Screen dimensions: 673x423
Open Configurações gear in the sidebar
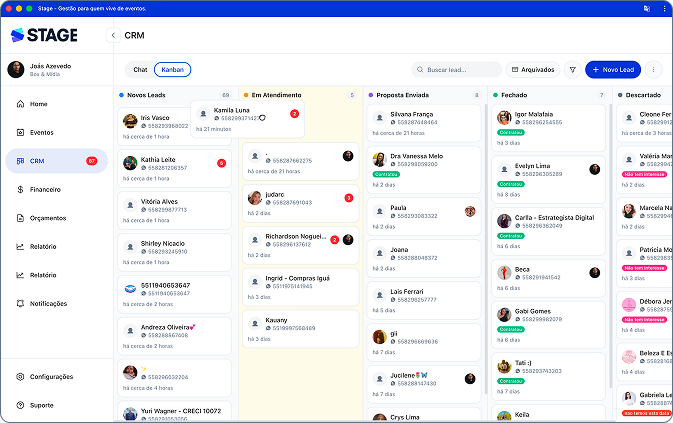point(51,377)
